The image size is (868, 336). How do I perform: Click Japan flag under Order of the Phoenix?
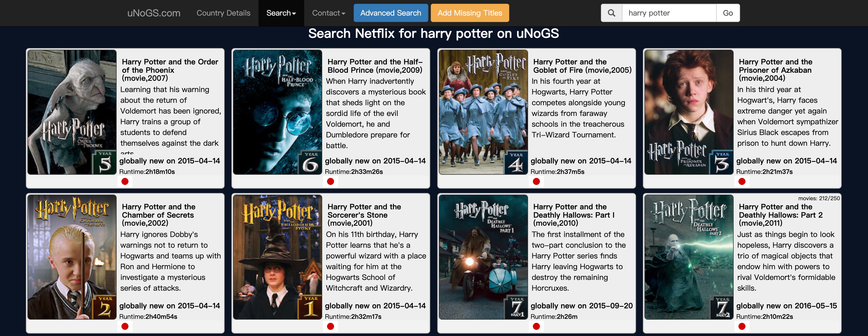125,181
